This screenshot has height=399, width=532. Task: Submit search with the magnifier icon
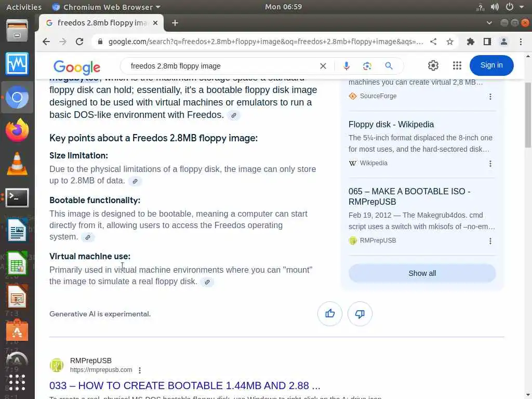pos(389,66)
